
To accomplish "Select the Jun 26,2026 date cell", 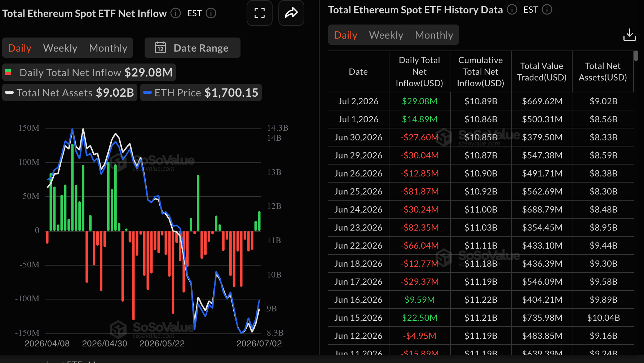I will (x=358, y=174).
